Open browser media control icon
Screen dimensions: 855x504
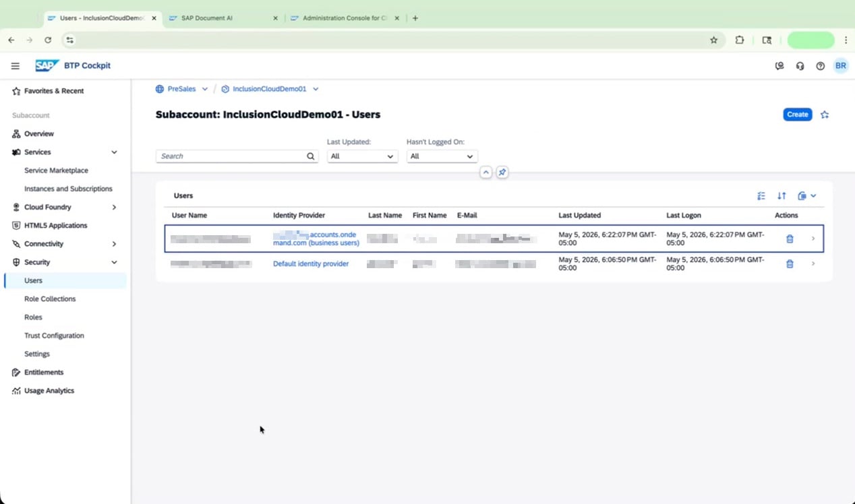pos(767,40)
